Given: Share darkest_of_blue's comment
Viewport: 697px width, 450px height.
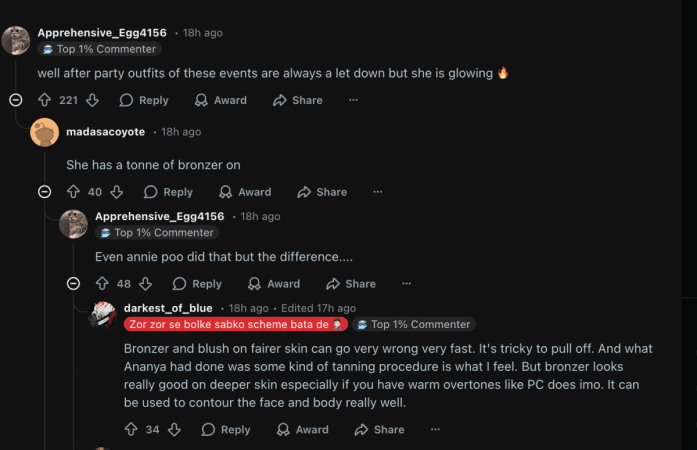Looking at the screenshot, I should click(379, 430).
